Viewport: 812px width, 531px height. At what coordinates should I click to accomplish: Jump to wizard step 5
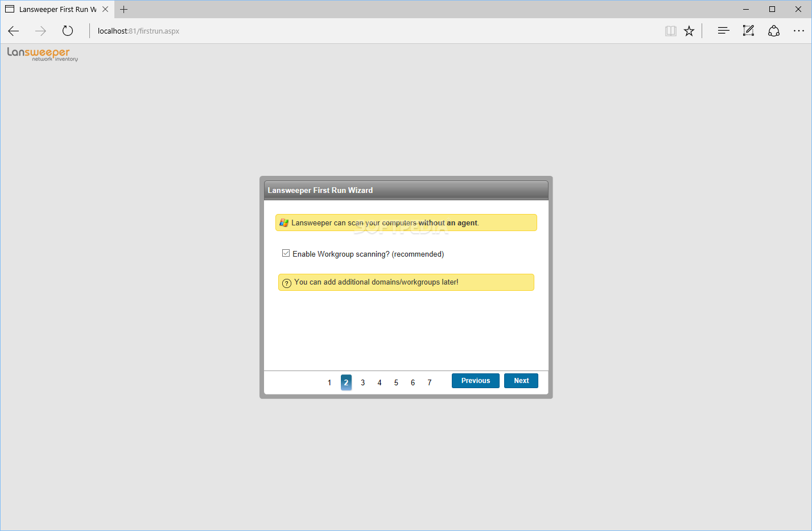[396, 382]
